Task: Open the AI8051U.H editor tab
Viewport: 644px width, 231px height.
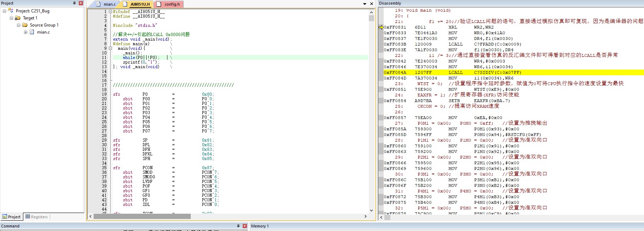Action: (137, 4)
